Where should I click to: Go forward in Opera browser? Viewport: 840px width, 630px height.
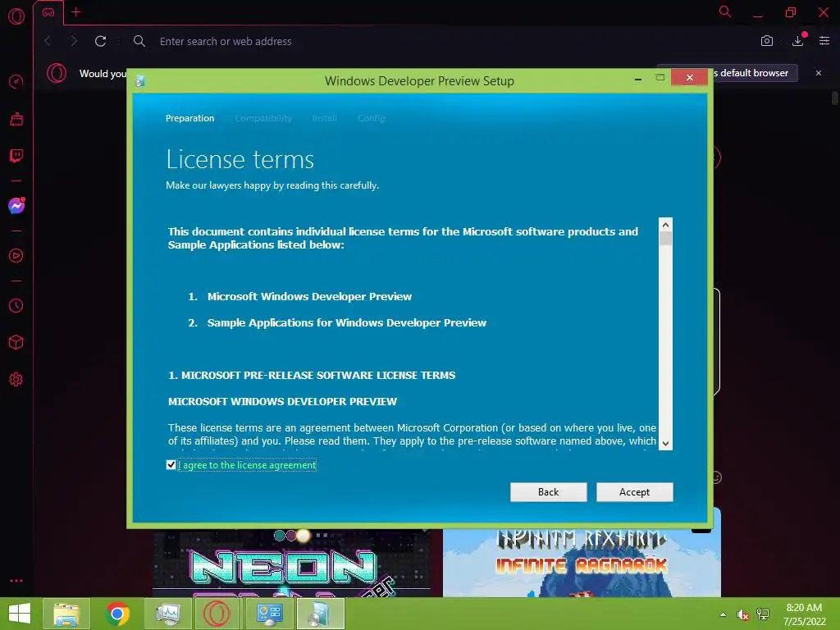point(74,41)
